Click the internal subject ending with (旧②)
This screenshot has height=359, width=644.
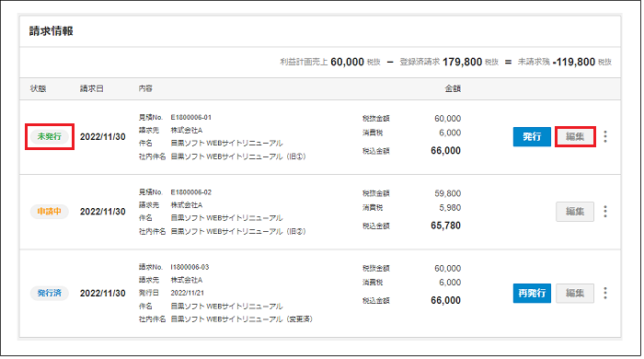click(x=238, y=232)
